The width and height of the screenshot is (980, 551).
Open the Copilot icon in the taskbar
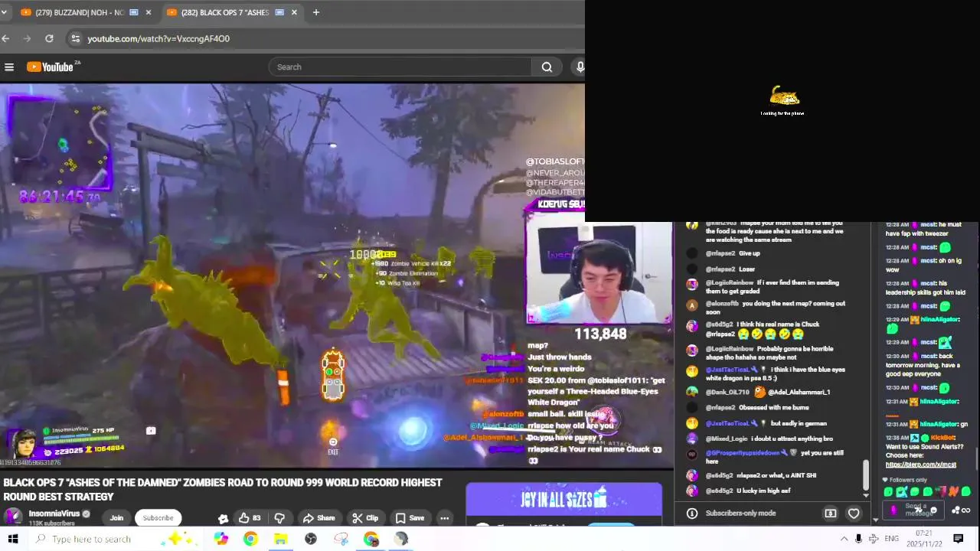point(220,539)
